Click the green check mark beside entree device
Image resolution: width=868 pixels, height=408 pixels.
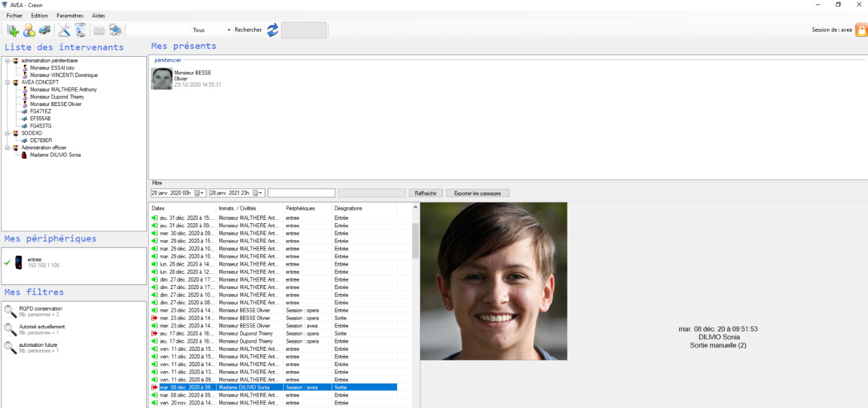[7, 262]
